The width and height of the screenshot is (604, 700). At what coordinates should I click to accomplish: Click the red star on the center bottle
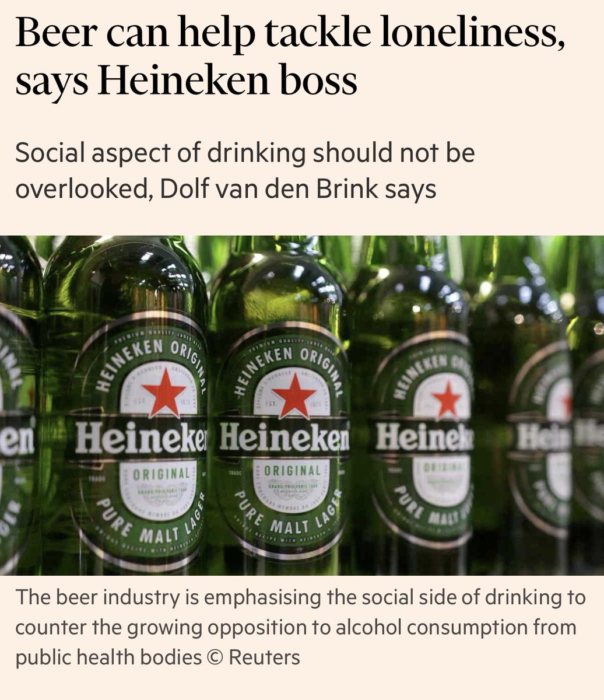[293, 394]
